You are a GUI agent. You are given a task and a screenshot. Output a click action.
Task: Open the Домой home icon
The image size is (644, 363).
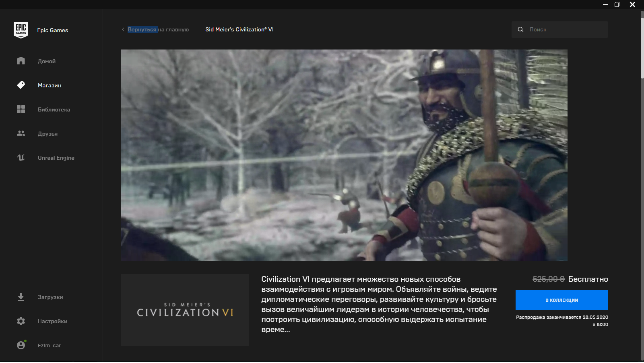21,61
